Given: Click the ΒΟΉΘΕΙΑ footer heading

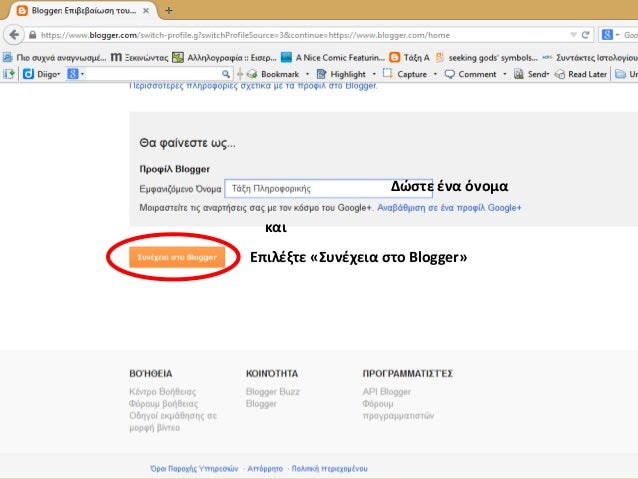Looking at the screenshot, I should click(151, 374).
